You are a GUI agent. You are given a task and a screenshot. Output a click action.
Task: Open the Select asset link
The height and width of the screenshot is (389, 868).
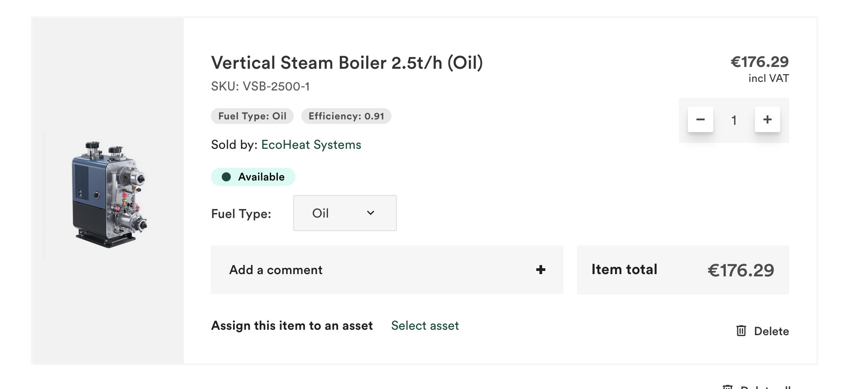pyautogui.click(x=424, y=326)
